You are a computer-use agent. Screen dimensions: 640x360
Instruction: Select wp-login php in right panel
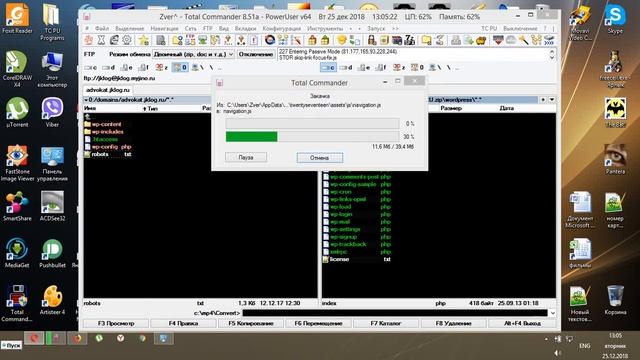pyautogui.click(x=357, y=214)
